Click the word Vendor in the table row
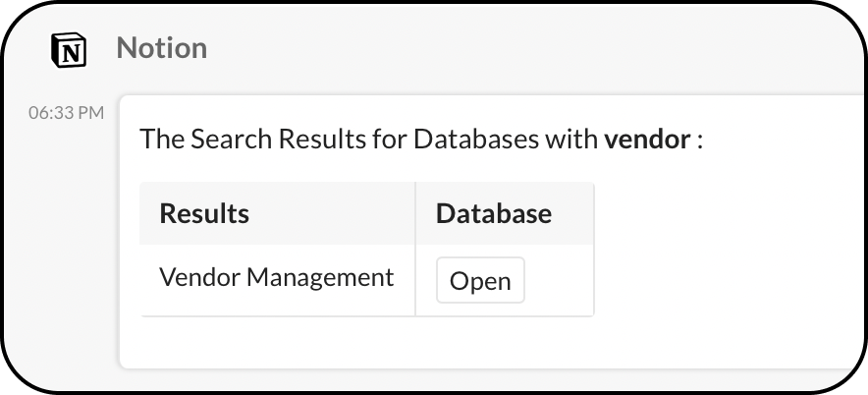This screenshot has width=868, height=395. click(x=198, y=278)
